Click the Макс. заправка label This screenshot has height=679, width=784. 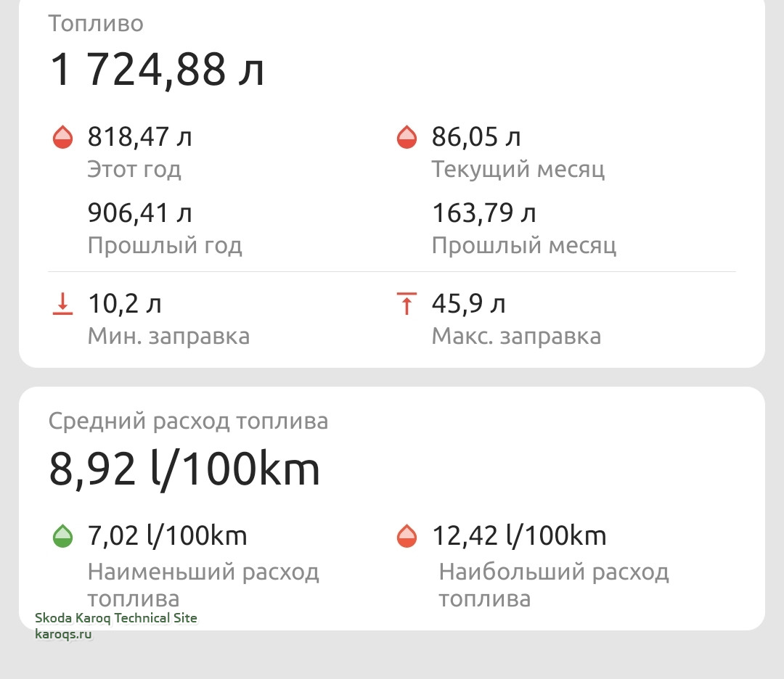[x=516, y=336]
